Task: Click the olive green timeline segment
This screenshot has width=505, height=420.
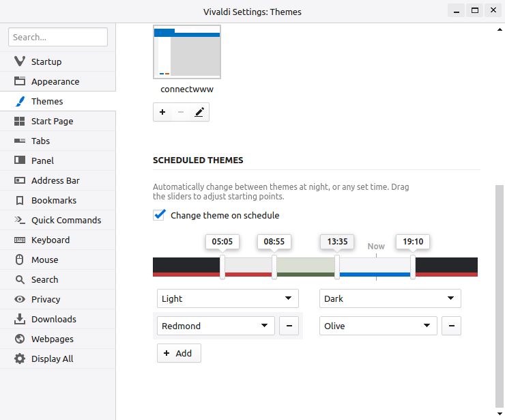Action: tap(305, 267)
